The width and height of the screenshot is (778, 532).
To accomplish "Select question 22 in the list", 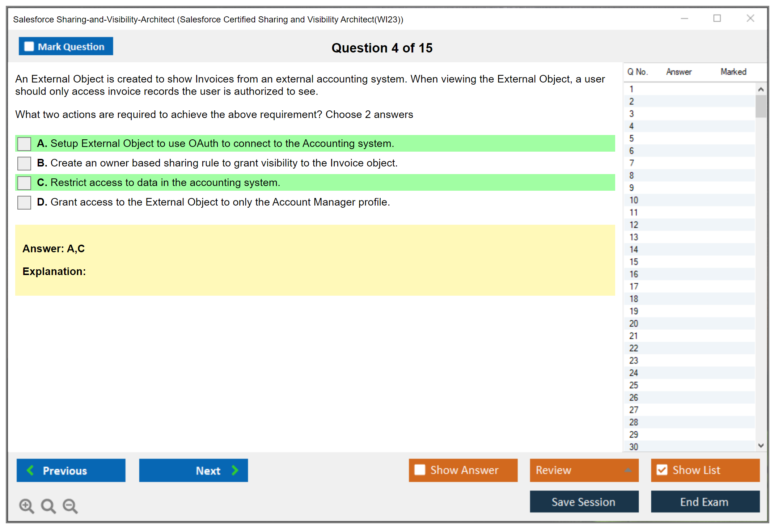I will click(634, 348).
